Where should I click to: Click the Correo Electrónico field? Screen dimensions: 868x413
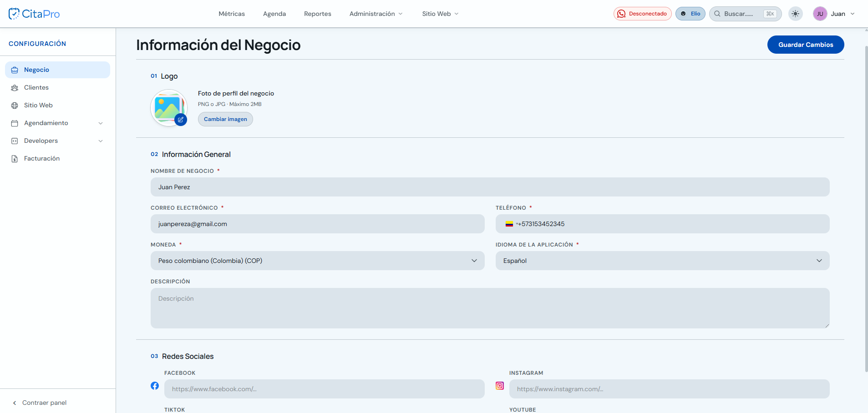317,224
